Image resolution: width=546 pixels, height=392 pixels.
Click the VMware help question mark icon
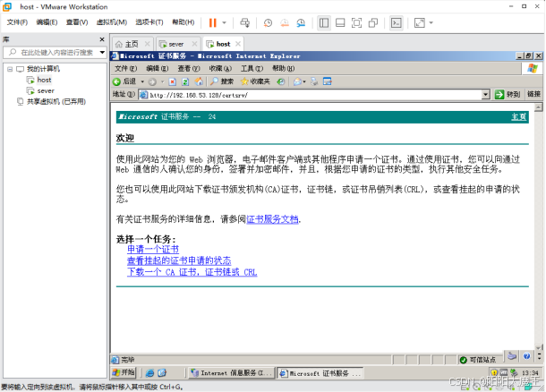527,356
